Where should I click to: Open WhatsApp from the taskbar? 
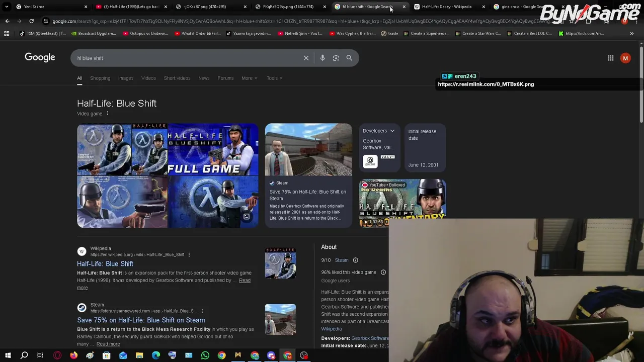pyautogui.click(x=205, y=355)
